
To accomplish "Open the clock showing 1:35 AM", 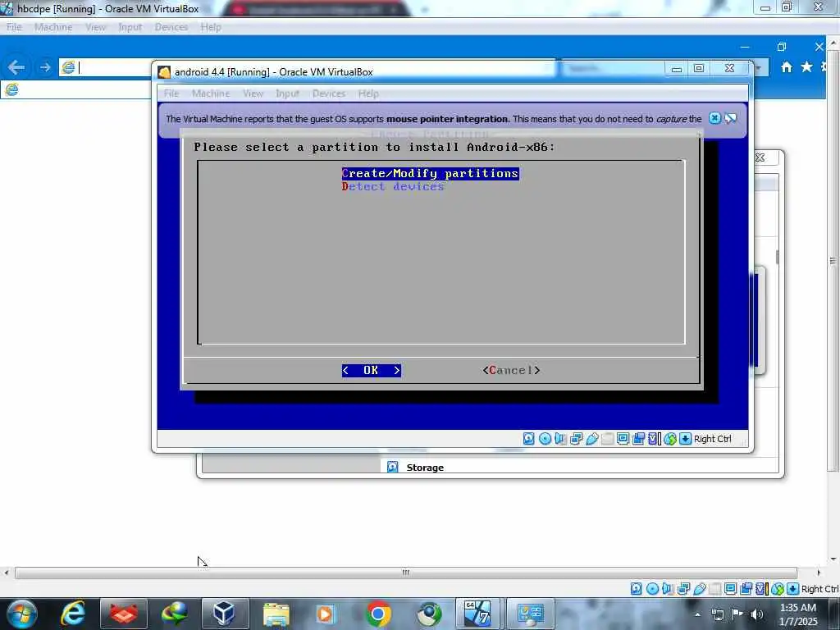I will coord(798,614).
